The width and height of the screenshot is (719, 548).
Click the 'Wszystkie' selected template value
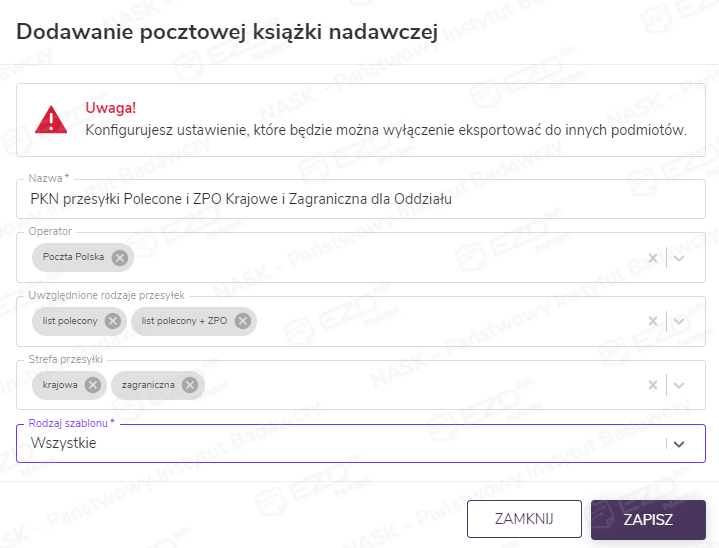click(x=64, y=443)
